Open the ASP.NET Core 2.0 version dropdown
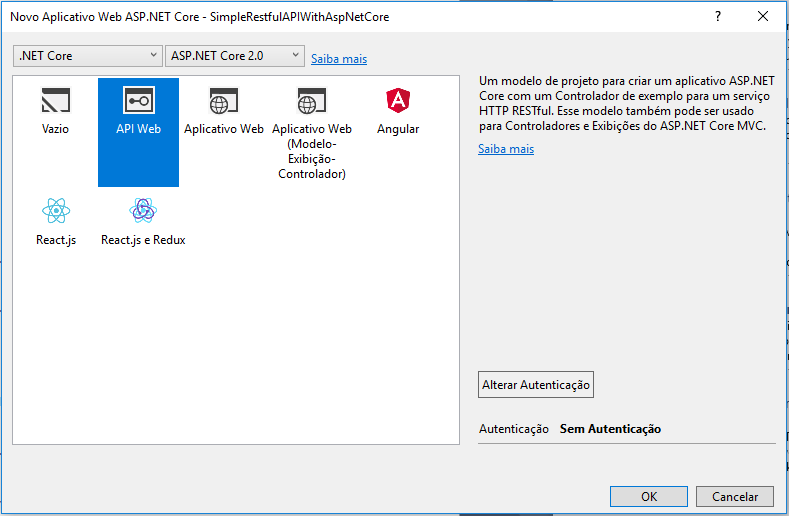Screen dimensions: 789x516 coord(234,56)
